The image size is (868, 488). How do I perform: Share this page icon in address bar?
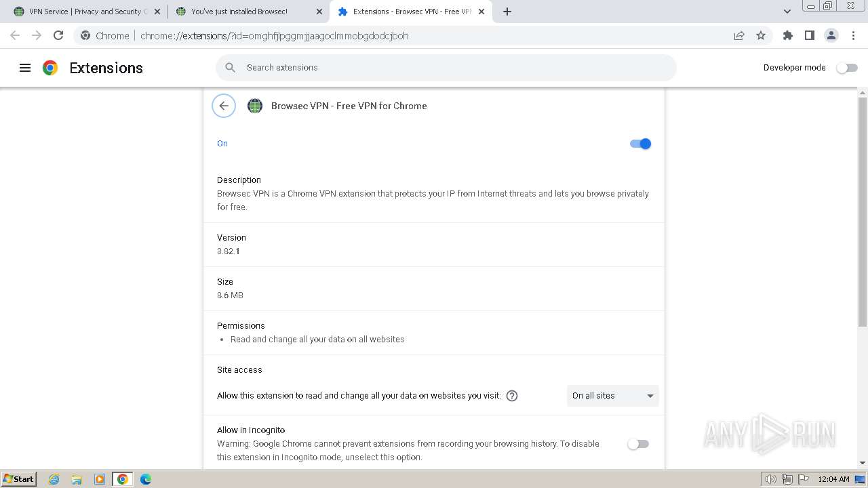pos(739,36)
